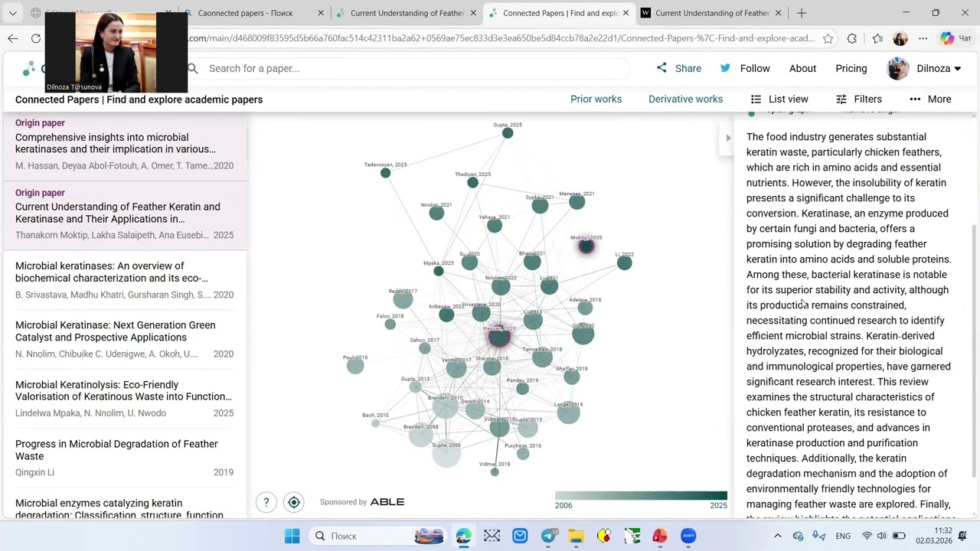Open Zoom from taskbar
980x551 pixels.
(688, 536)
